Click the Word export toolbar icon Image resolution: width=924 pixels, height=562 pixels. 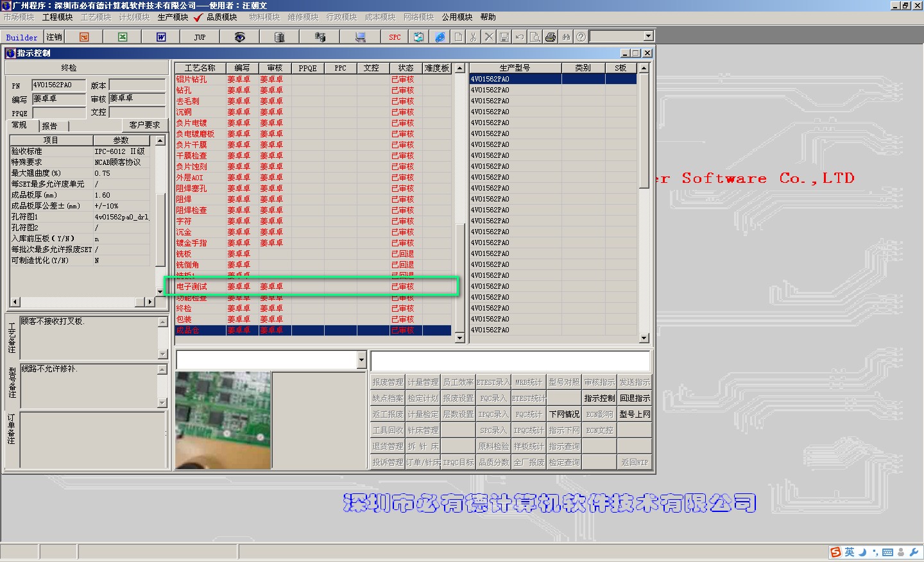click(x=161, y=37)
